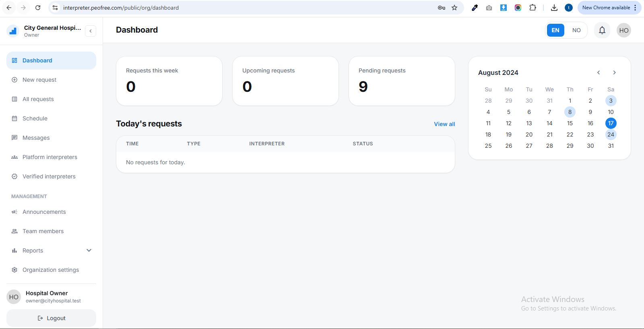
Task: Go to previous month in calendar
Action: coord(599,72)
